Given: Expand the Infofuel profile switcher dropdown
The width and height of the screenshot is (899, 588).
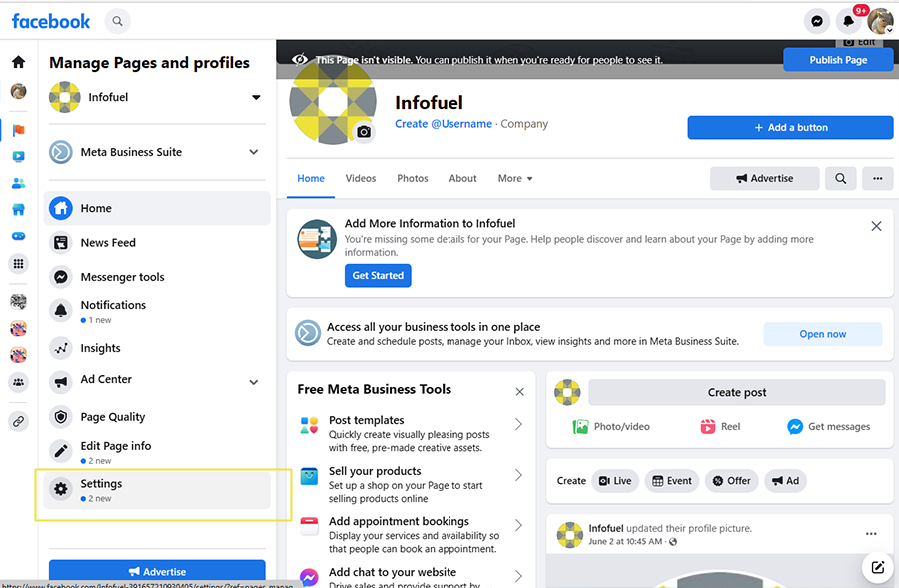Looking at the screenshot, I should click(256, 98).
